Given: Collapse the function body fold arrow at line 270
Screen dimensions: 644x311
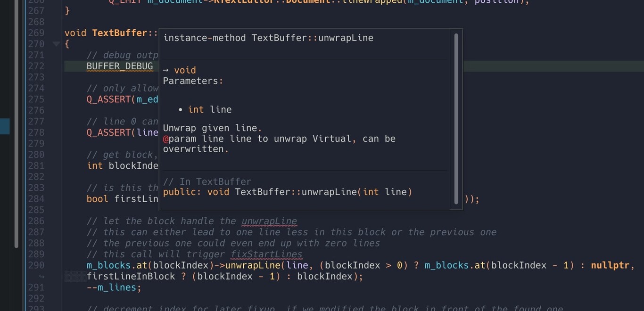Looking at the screenshot, I should [x=56, y=44].
